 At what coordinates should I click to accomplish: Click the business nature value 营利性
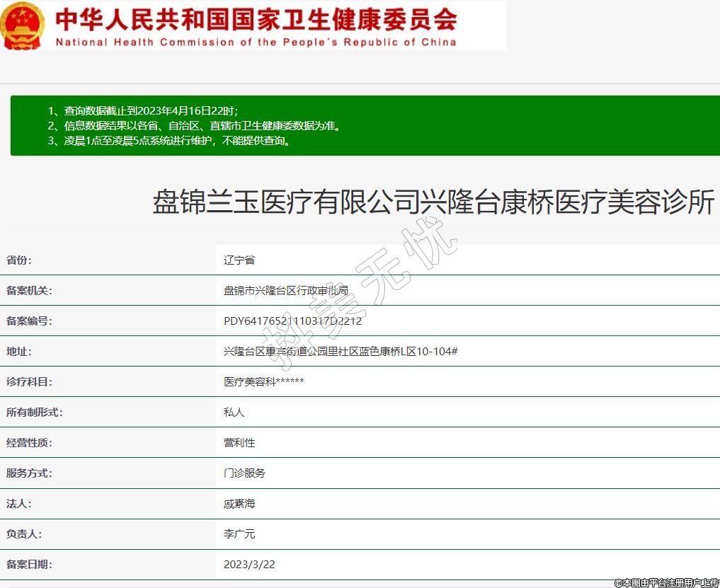(239, 443)
